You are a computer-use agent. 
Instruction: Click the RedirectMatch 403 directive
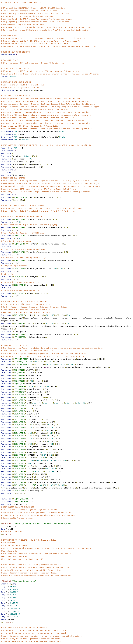click(x=12, y=148)
